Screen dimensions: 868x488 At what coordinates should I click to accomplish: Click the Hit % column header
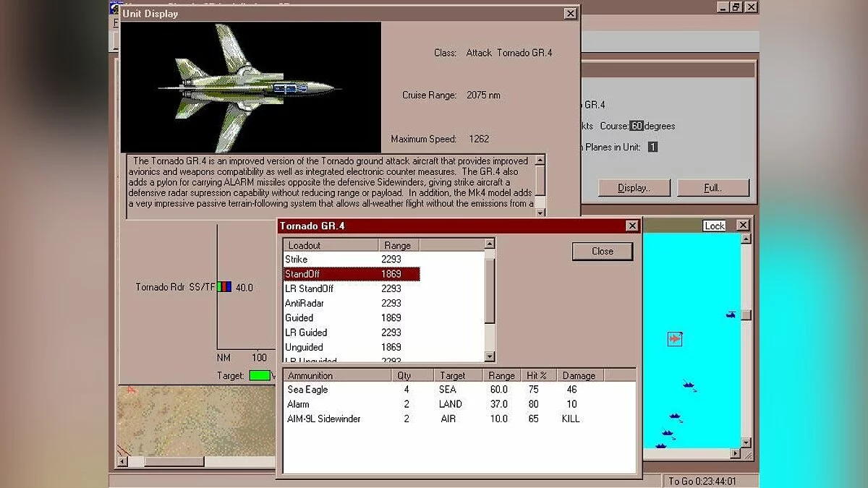pyautogui.click(x=537, y=375)
